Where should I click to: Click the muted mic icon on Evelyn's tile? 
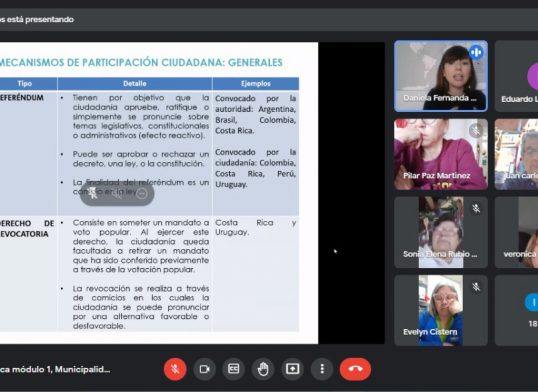476,287
